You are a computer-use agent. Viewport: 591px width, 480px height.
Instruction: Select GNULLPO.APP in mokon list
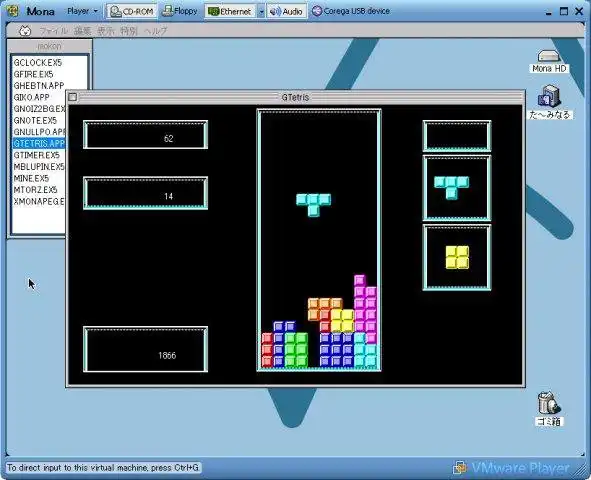tap(39, 132)
